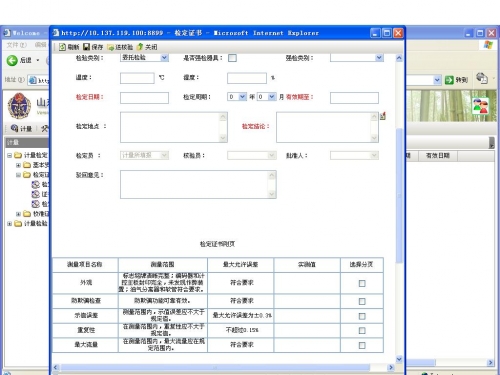Click the 最大允许误差 column header
Screen dimensions: 500x375
click(240, 265)
